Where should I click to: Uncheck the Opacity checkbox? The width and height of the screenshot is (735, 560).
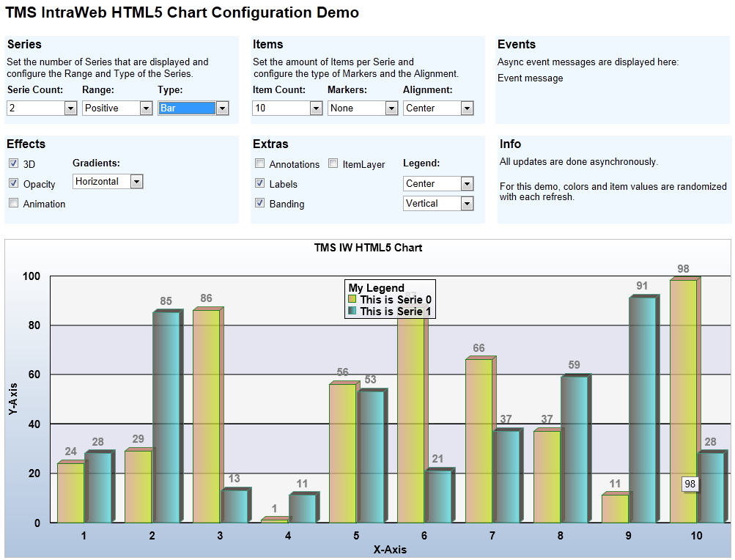pos(14,183)
